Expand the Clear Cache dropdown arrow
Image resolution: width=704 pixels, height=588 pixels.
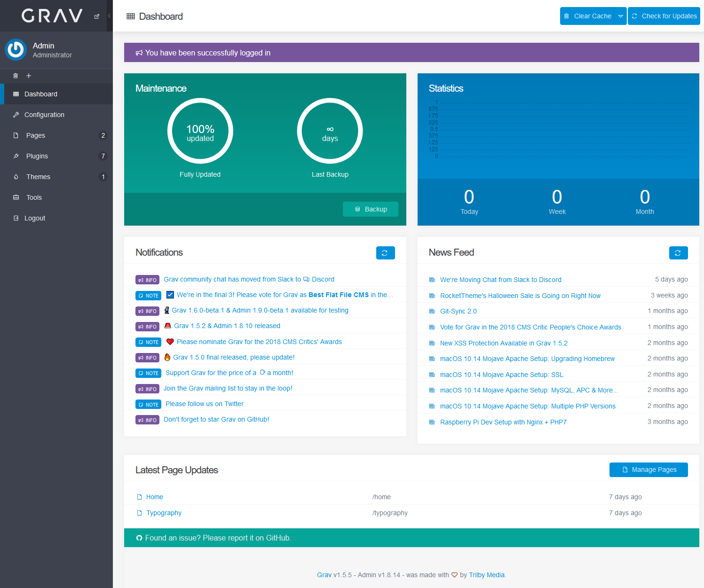point(621,16)
